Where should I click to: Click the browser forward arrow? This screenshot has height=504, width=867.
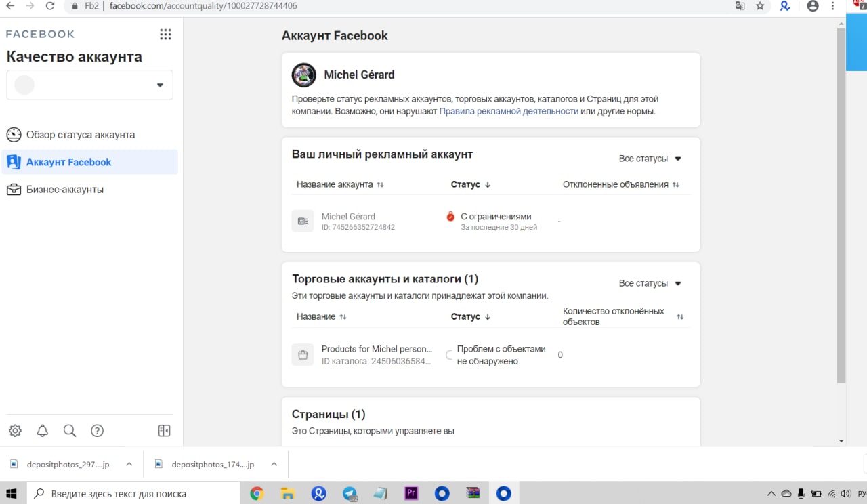(30, 6)
